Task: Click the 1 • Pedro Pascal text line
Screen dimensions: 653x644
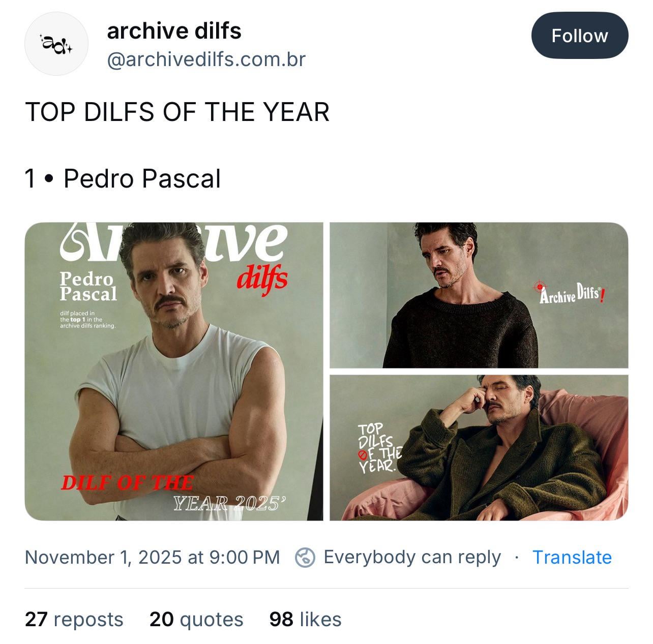Action: [123, 178]
